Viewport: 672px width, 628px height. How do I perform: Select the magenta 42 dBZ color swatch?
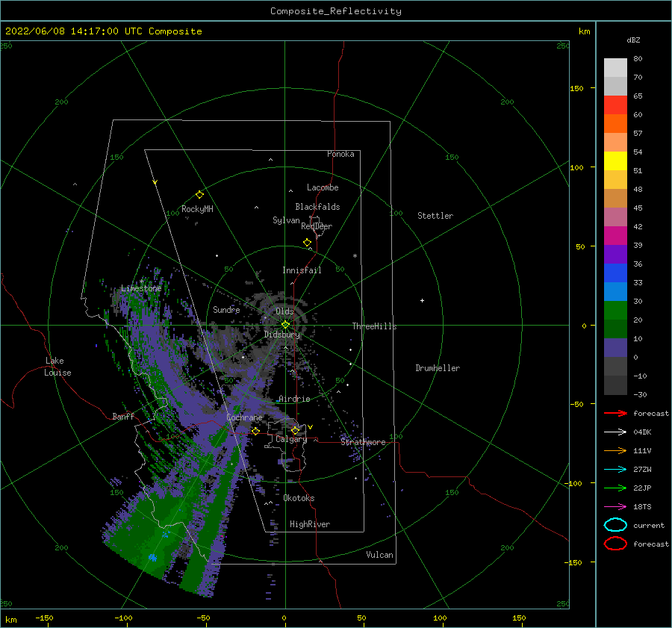click(x=615, y=236)
